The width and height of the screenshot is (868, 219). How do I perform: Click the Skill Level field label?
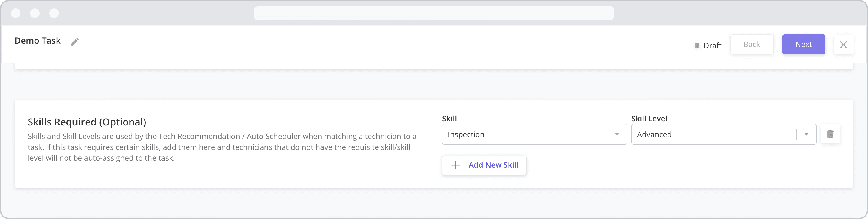pos(649,119)
